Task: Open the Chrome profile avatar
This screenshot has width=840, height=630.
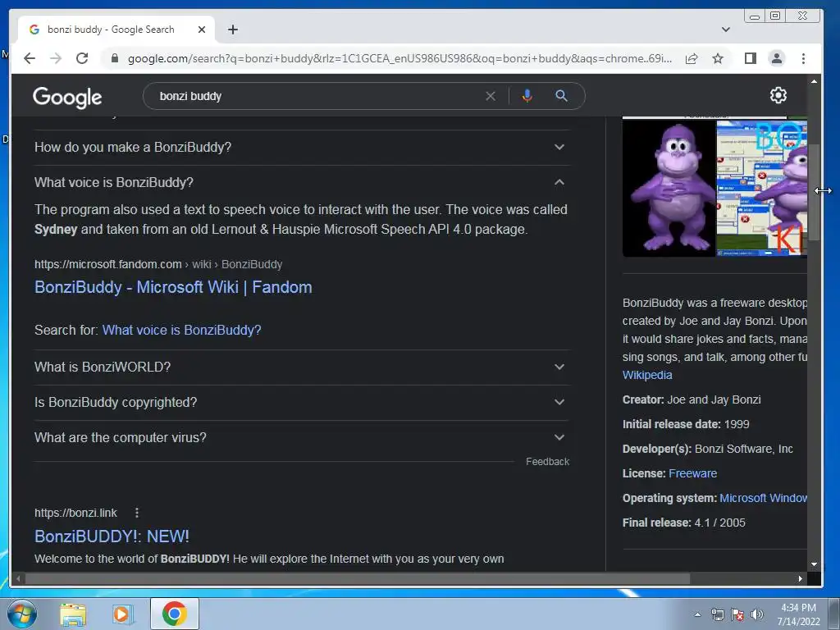Action: 776,58
